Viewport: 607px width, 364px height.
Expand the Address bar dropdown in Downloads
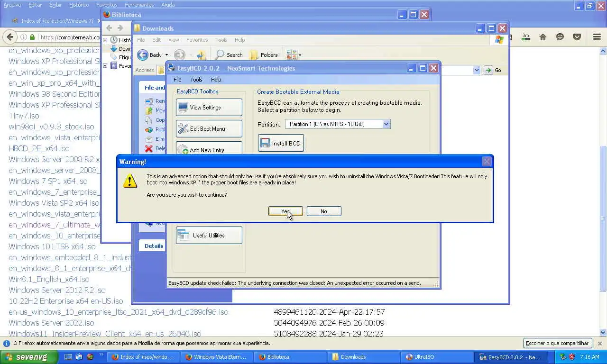477,70
